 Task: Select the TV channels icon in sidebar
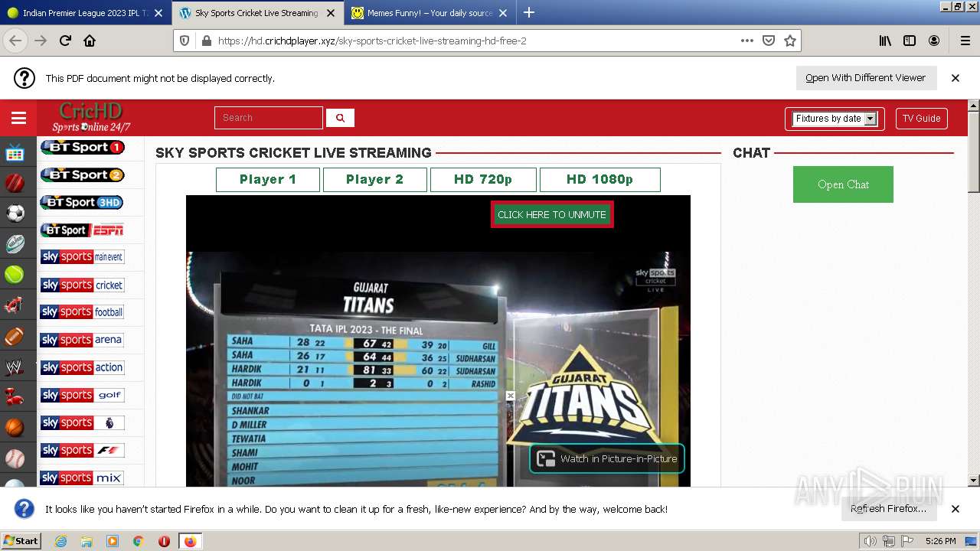[15, 153]
